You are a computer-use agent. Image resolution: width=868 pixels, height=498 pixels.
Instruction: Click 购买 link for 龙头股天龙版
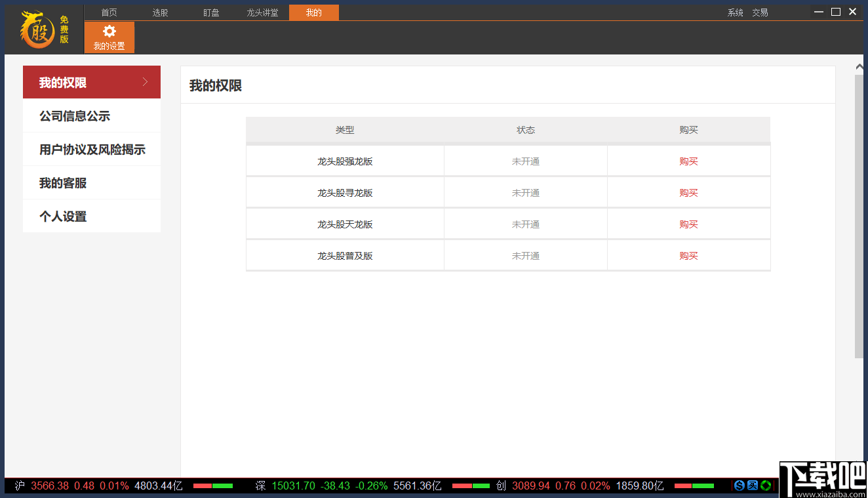click(x=689, y=224)
